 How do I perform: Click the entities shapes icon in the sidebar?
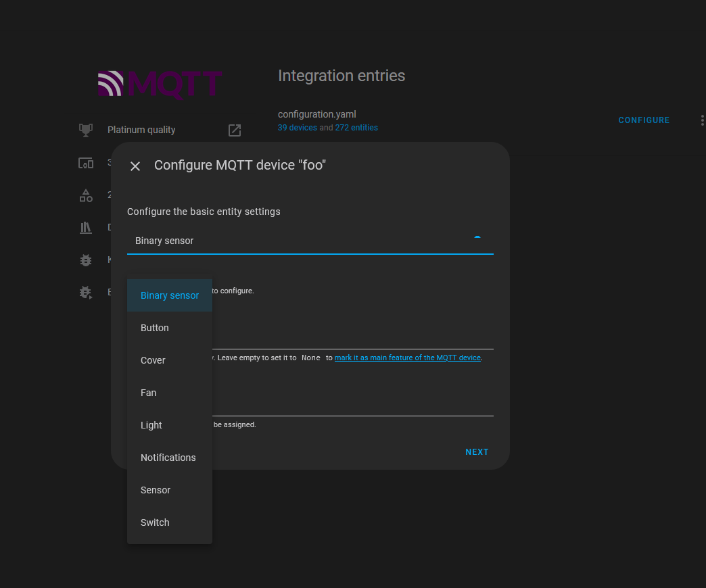point(86,195)
